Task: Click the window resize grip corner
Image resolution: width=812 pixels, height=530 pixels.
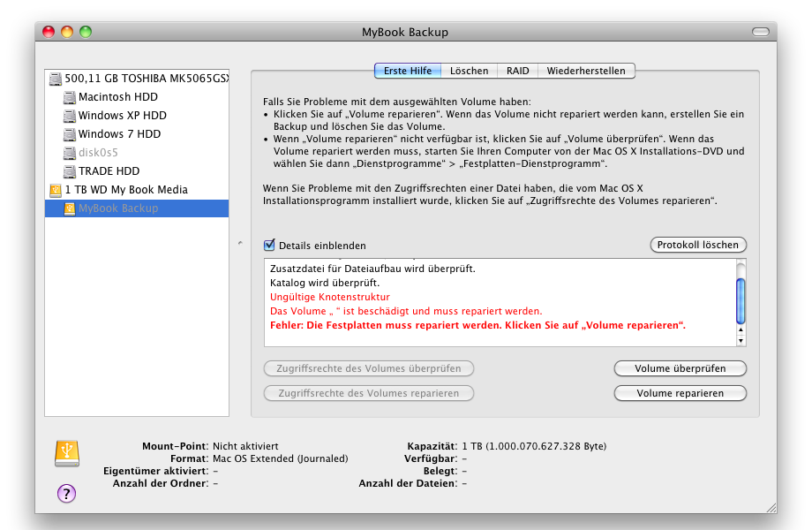Action: (771, 508)
